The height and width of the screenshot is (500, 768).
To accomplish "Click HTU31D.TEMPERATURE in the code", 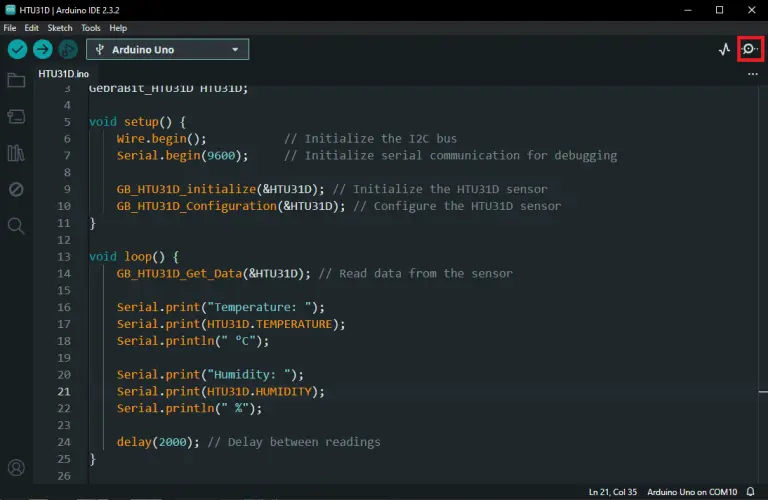I will [x=269, y=324].
